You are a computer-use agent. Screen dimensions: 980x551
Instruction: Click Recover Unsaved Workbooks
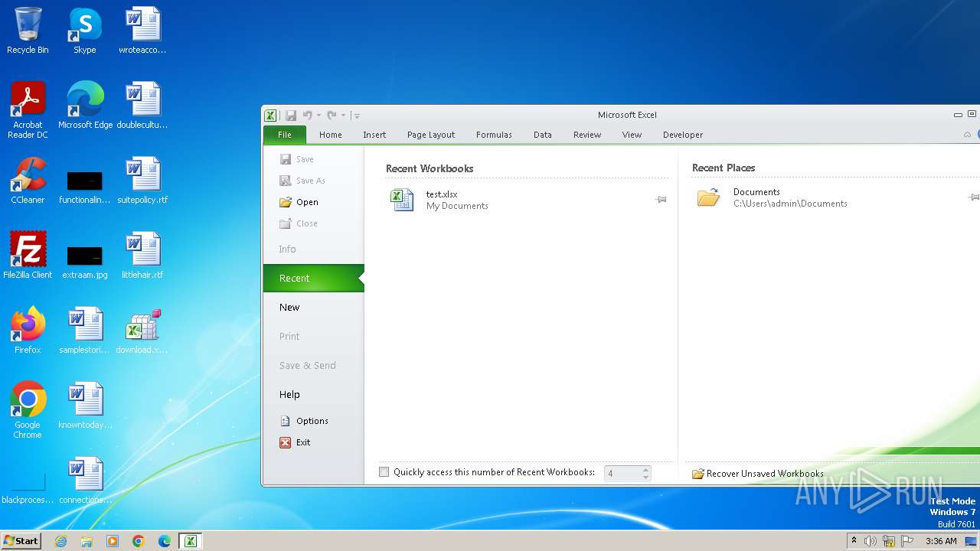tap(757, 474)
